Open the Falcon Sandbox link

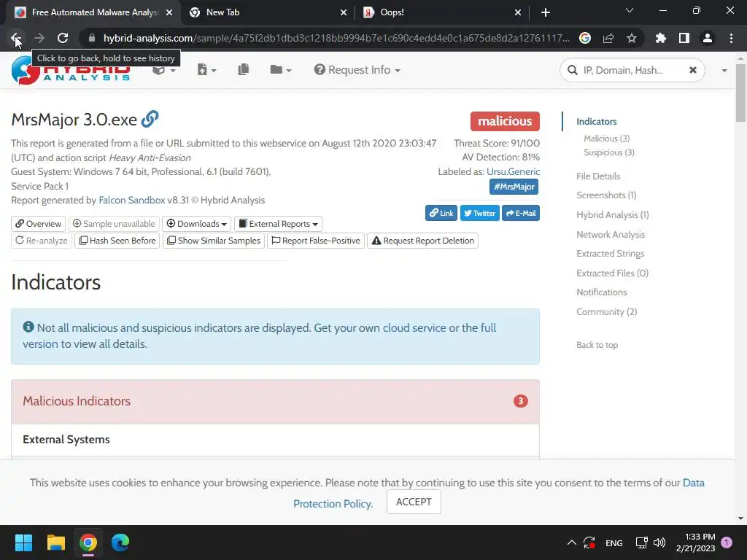[132, 200]
